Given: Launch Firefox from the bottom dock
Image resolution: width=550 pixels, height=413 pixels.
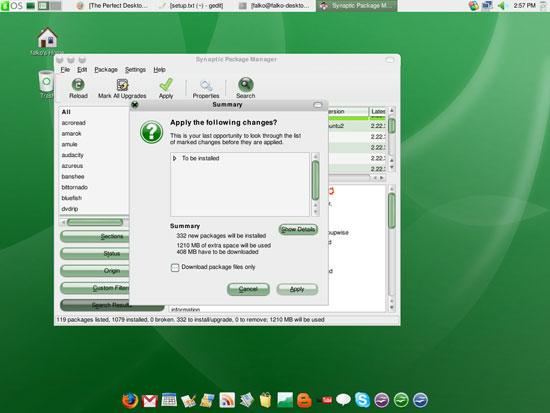Looking at the screenshot, I should [x=130, y=400].
